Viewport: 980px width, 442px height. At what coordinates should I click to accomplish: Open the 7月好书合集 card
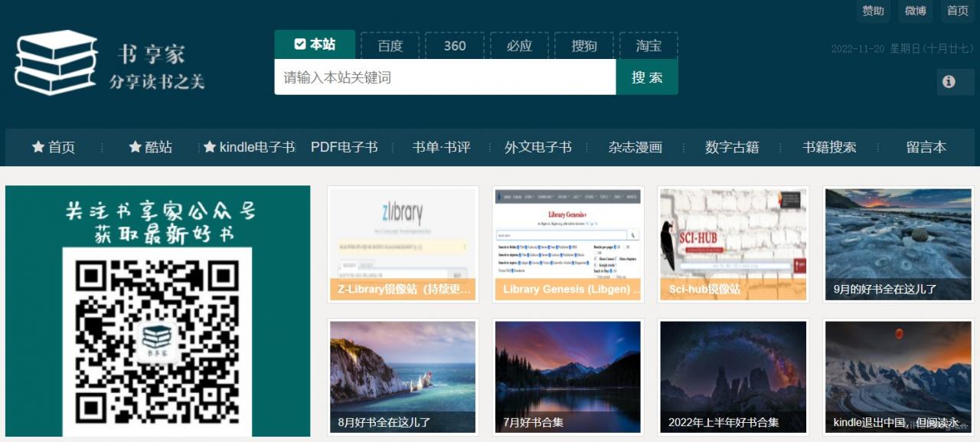(x=568, y=377)
